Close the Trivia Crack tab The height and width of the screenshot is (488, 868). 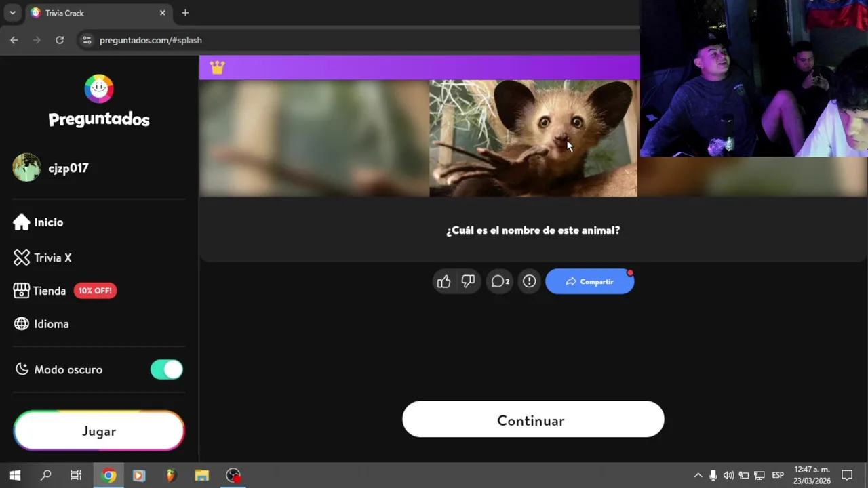pos(163,13)
